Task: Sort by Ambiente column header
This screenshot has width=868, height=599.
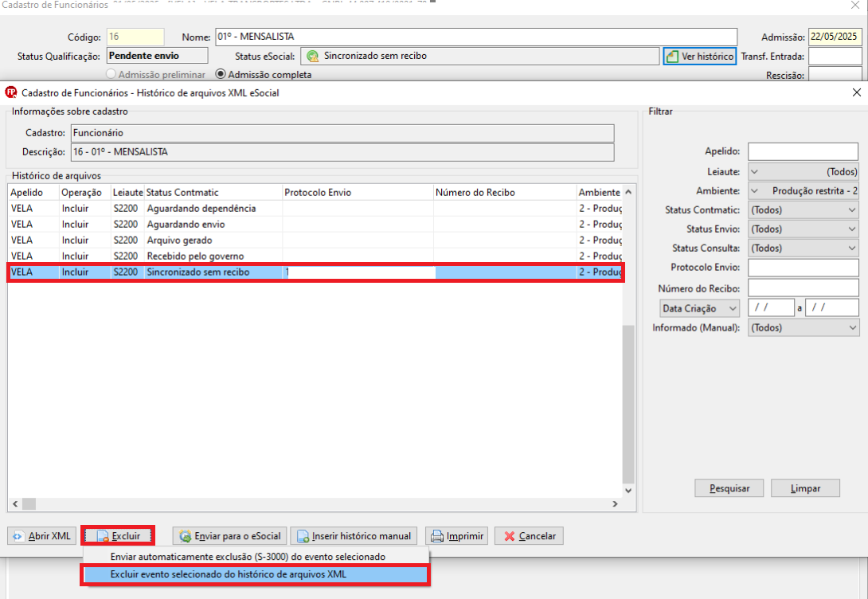Action: coord(599,192)
